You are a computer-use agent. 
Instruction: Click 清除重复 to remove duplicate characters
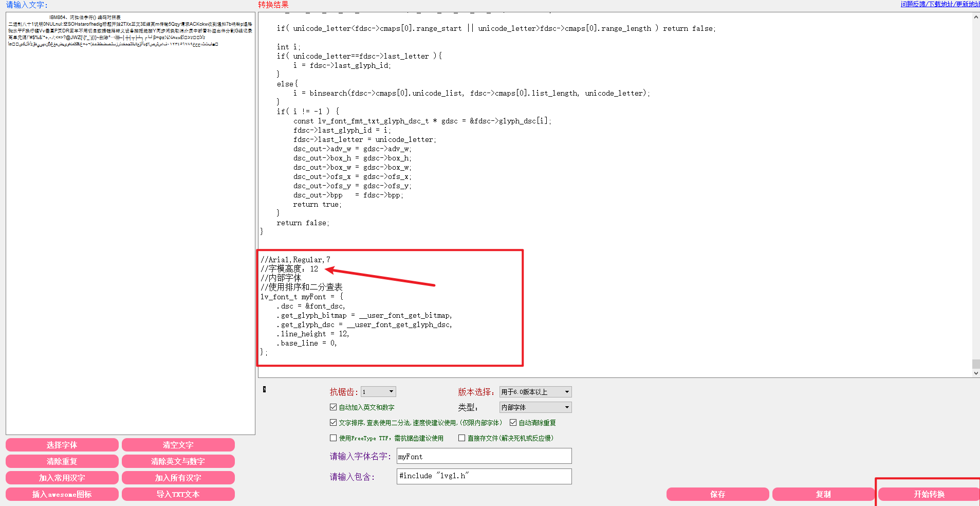(62, 461)
